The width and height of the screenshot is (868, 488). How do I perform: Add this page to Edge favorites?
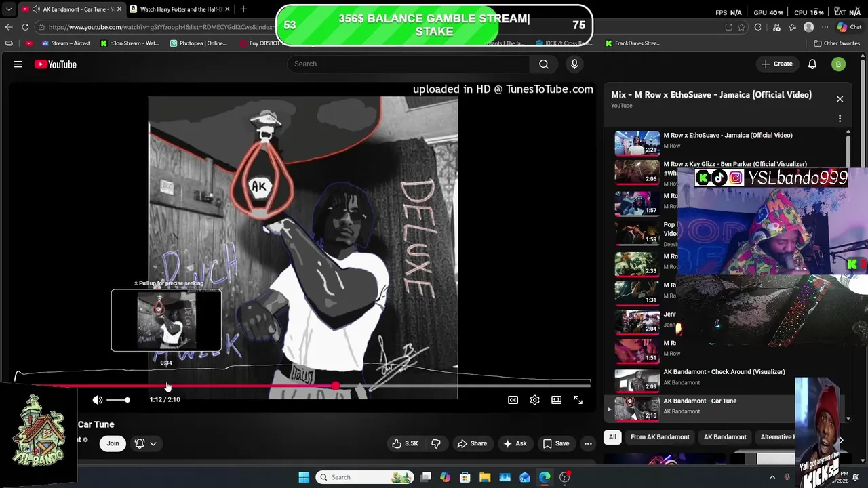click(741, 27)
